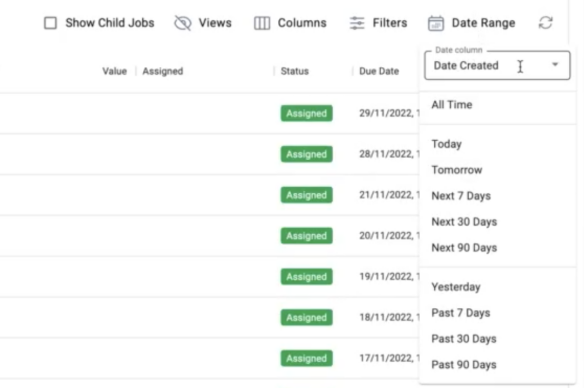The image size is (584, 388).
Task: Click Assigned badge in 28/11/2022 row
Action: pyautogui.click(x=307, y=154)
